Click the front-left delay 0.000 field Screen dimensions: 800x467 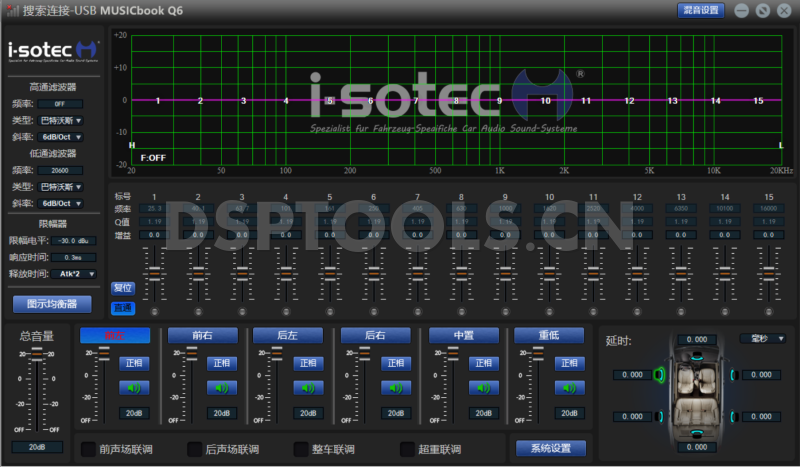(632, 375)
